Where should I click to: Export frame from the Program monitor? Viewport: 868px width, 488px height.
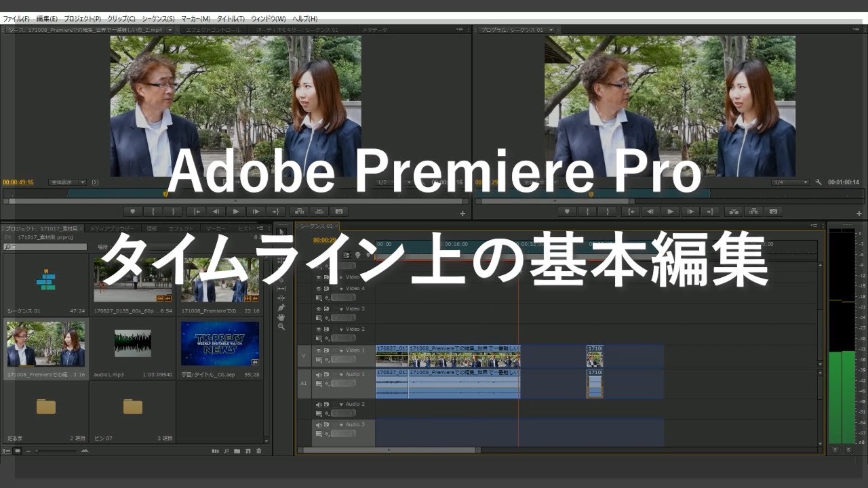(774, 211)
